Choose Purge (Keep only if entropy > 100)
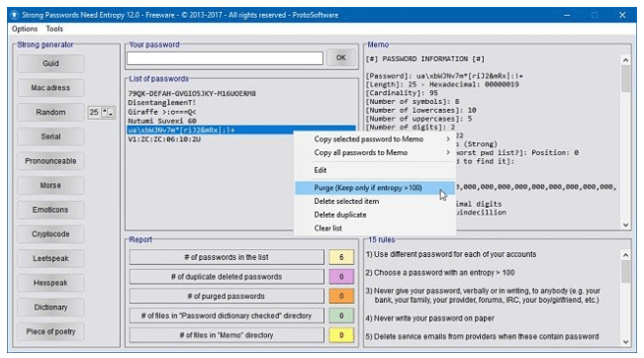The image size is (644, 358). pos(375,188)
